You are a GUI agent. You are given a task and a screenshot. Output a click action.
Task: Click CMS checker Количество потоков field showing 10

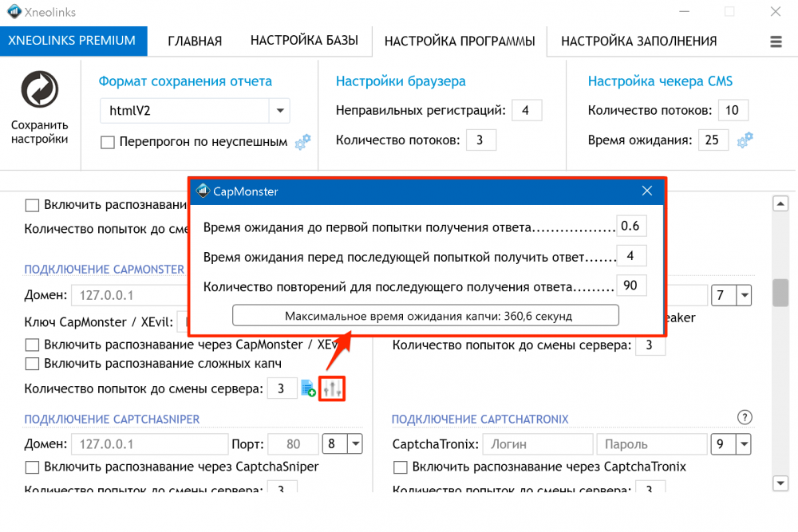coord(733,110)
